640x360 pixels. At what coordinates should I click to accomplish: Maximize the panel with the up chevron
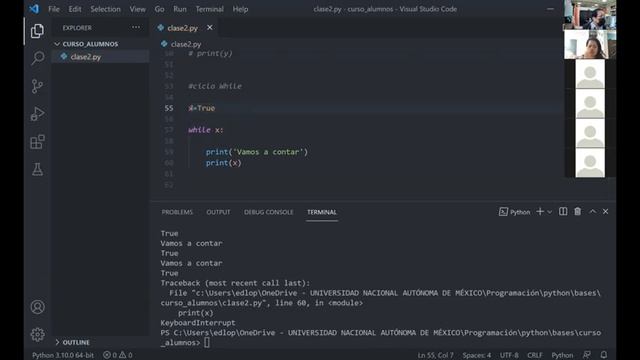(593, 211)
